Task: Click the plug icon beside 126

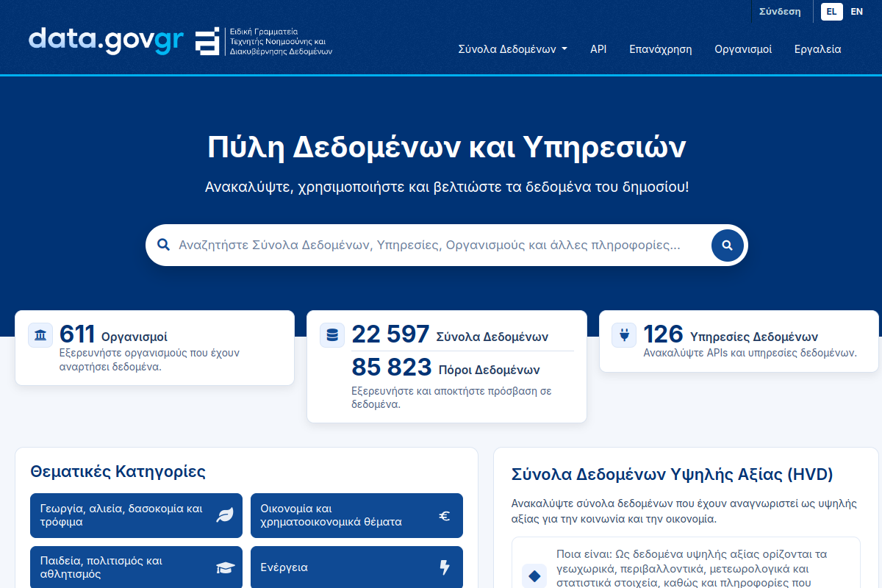Action: (x=624, y=335)
